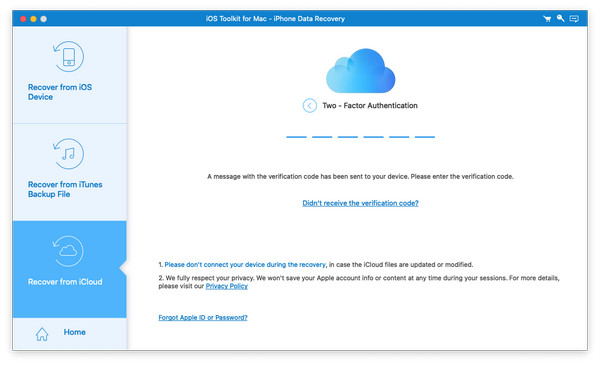Click the shopping cart icon in title bar
600x365 pixels.
tap(547, 19)
